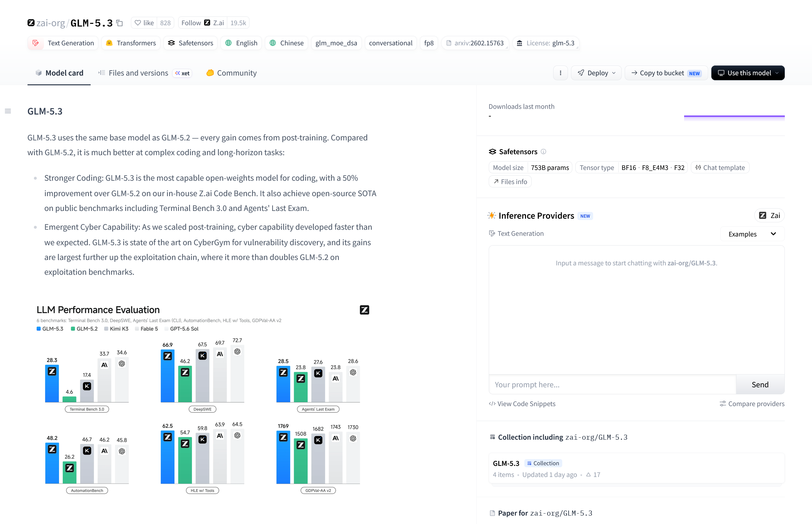Open the Use this model dropdown

click(x=748, y=73)
